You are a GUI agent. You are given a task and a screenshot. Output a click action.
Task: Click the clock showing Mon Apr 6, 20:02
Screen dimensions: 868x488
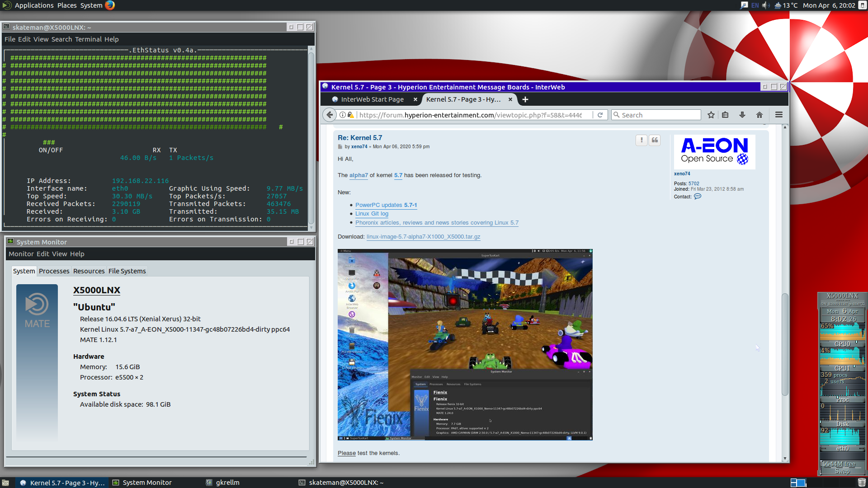coord(829,5)
